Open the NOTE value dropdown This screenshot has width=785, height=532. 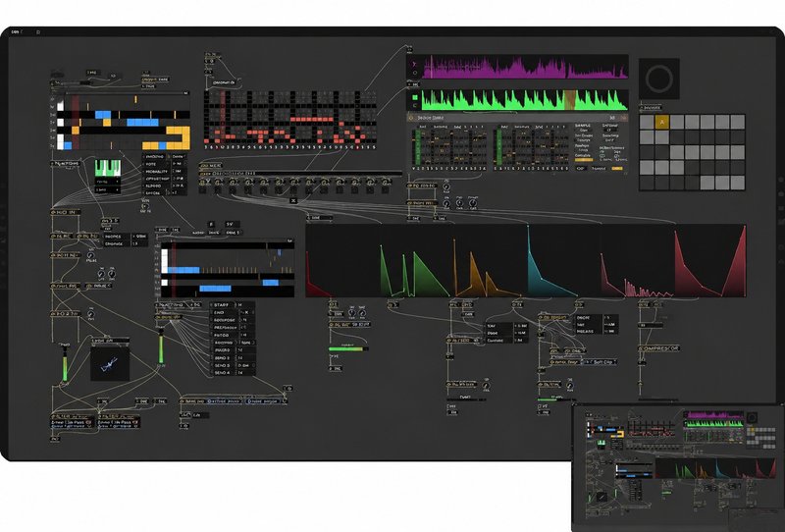[179, 164]
